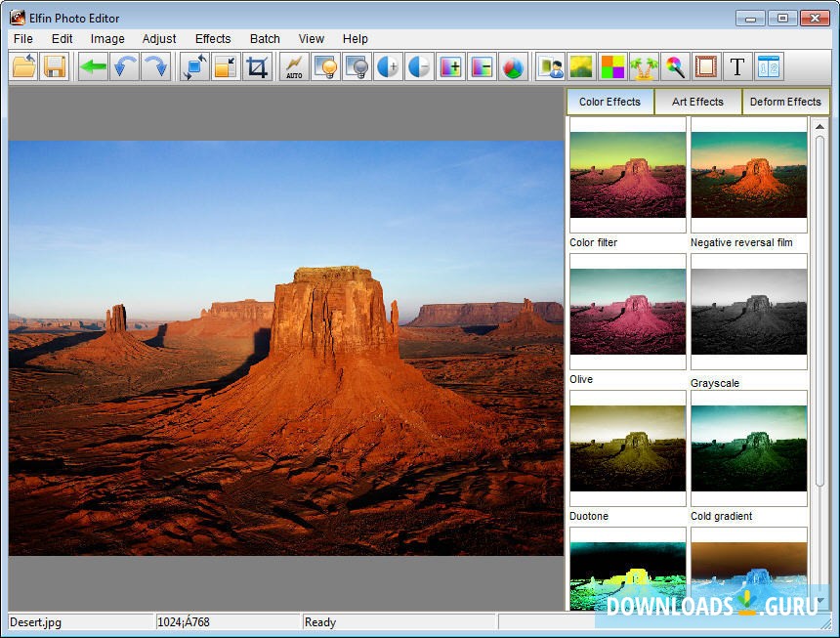Switch to the Art Effects tab
Screen dimensions: 840x638
coord(697,102)
